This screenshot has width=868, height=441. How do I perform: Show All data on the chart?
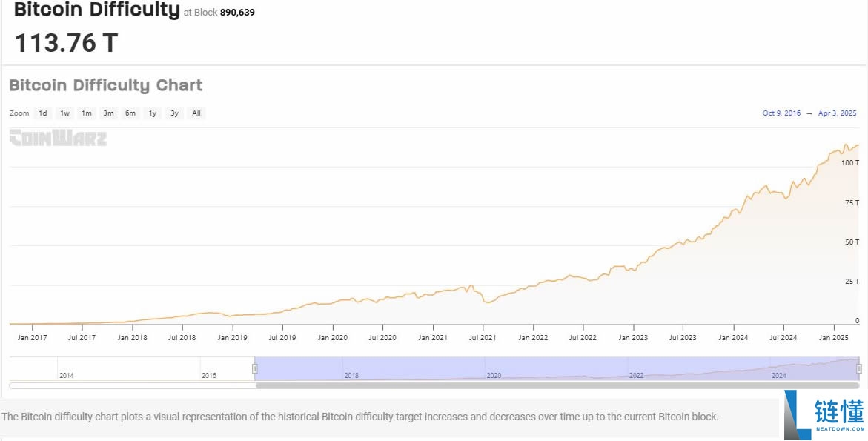[x=196, y=113]
